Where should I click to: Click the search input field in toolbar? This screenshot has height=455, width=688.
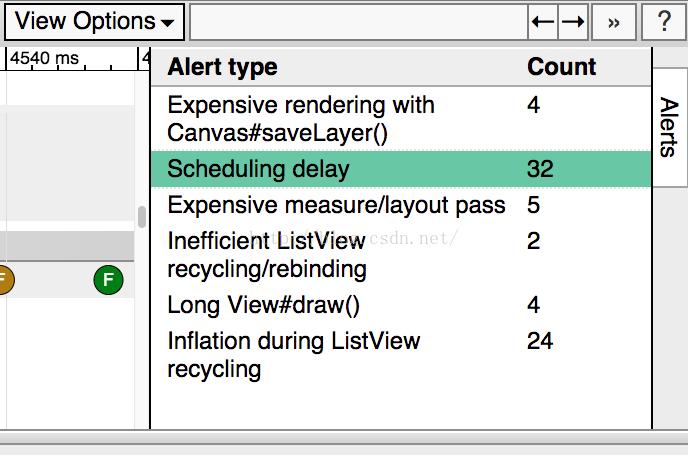(x=358, y=22)
